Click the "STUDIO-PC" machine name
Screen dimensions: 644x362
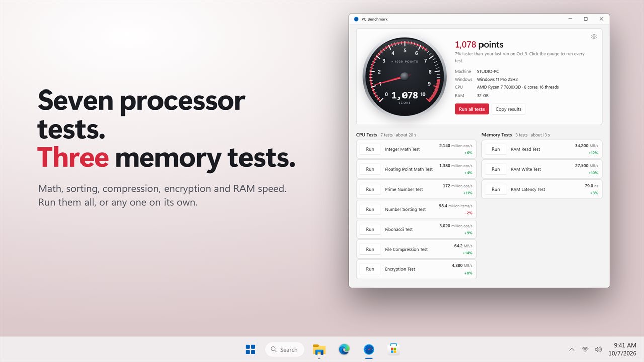[488, 71]
